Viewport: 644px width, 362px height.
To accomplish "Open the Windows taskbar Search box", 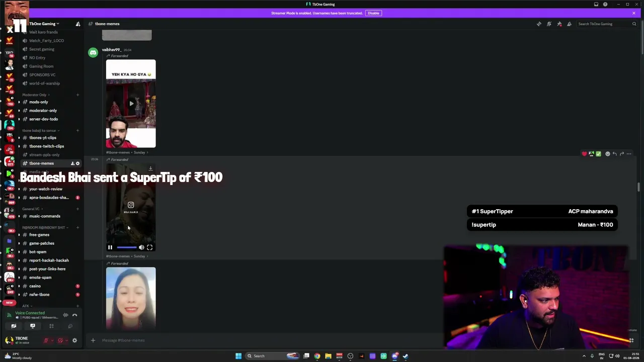I will (x=272, y=356).
